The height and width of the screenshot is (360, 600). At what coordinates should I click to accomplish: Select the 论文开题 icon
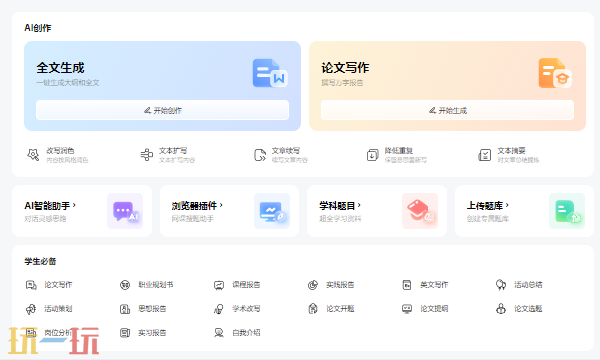(313, 309)
